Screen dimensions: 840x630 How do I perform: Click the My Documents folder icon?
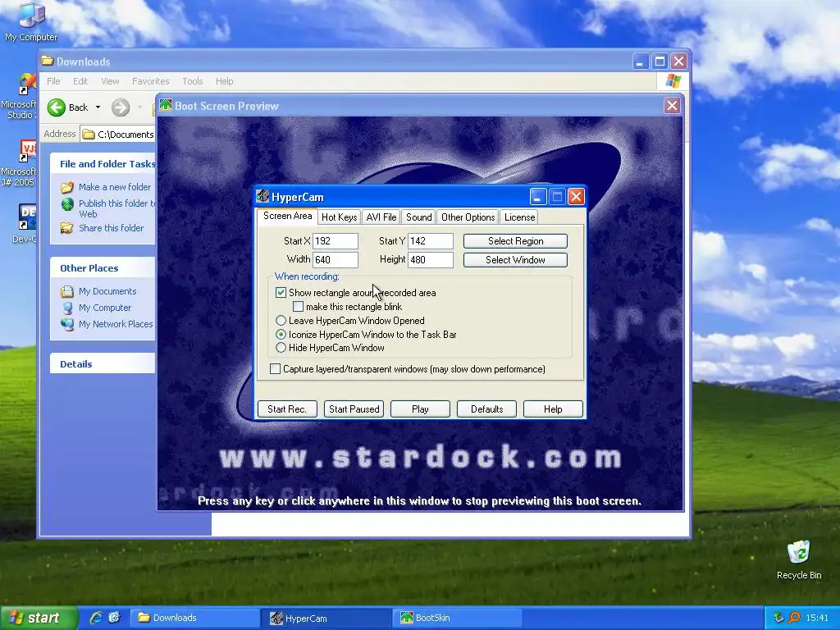tap(67, 291)
